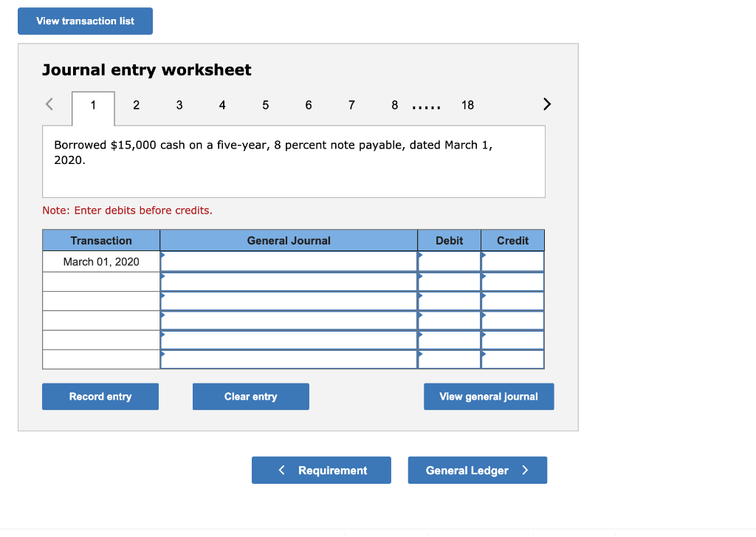This screenshot has width=756, height=537.
Task: Open the fifth row General Journal account field
Action: (289, 340)
